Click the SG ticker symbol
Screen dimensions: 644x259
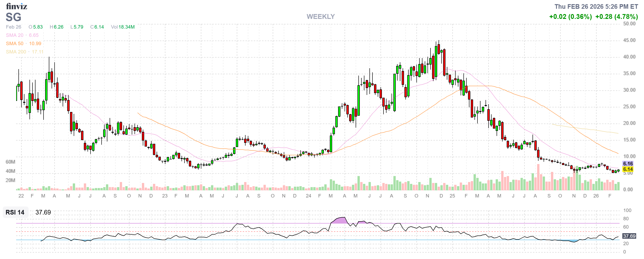pyautogui.click(x=14, y=17)
